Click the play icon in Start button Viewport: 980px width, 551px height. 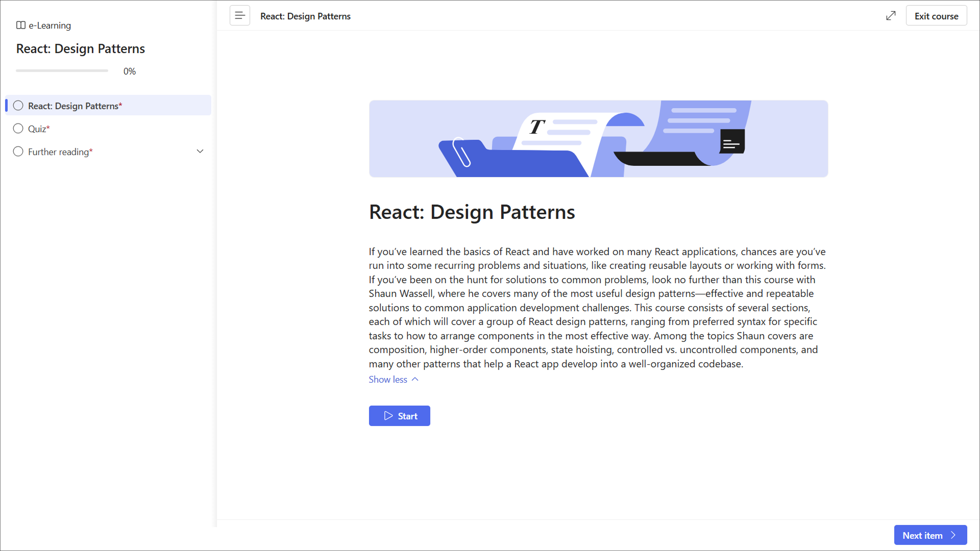click(x=388, y=416)
